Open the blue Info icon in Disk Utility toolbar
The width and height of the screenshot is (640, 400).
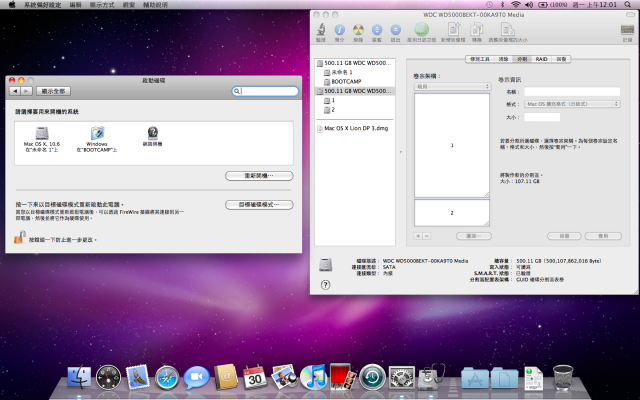click(x=340, y=30)
